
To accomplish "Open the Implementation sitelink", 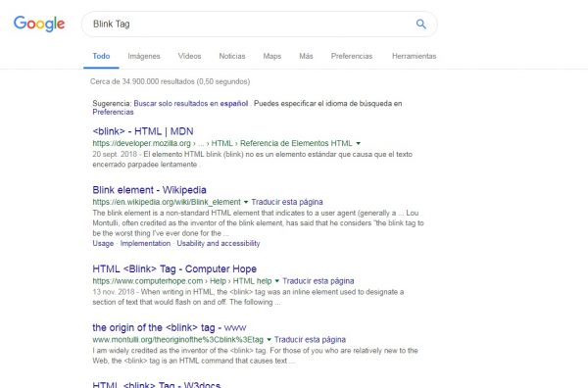I will point(145,244).
